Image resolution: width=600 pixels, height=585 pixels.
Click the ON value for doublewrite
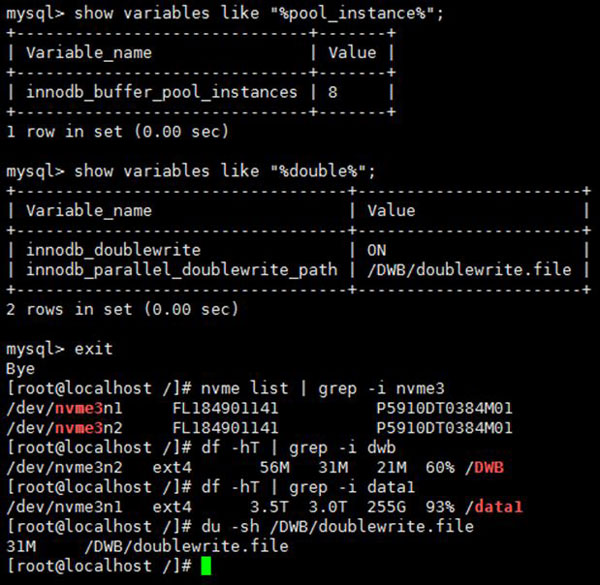point(377,250)
